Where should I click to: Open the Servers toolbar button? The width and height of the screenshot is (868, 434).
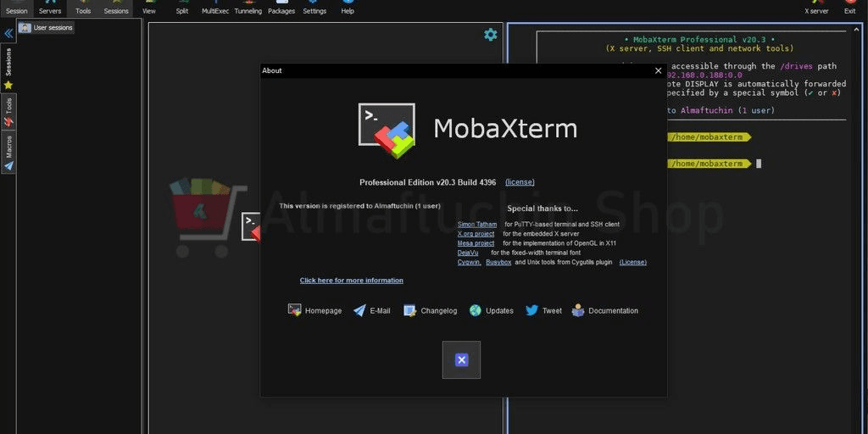(x=50, y=8)
